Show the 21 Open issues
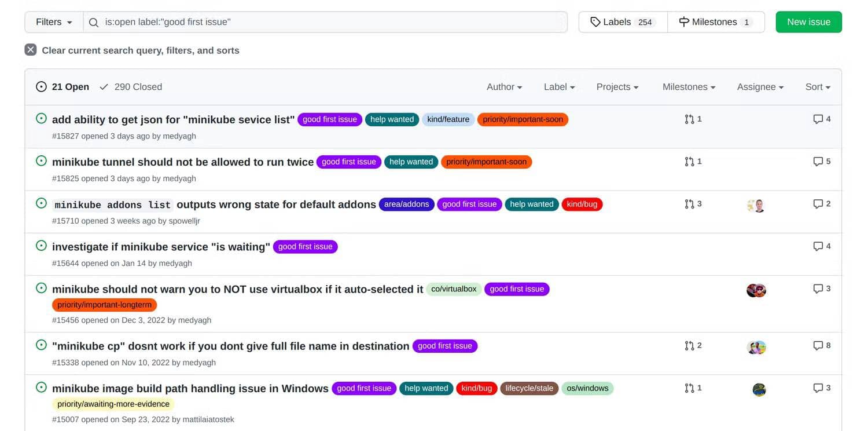Image resolution: width=868 pixels, height=431 pixels. [62, 87]
